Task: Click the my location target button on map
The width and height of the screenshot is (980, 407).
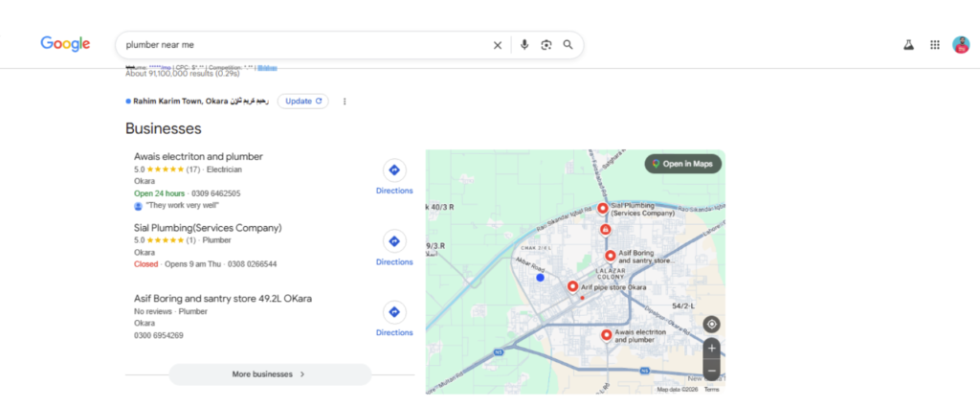Action: point(711,325)
